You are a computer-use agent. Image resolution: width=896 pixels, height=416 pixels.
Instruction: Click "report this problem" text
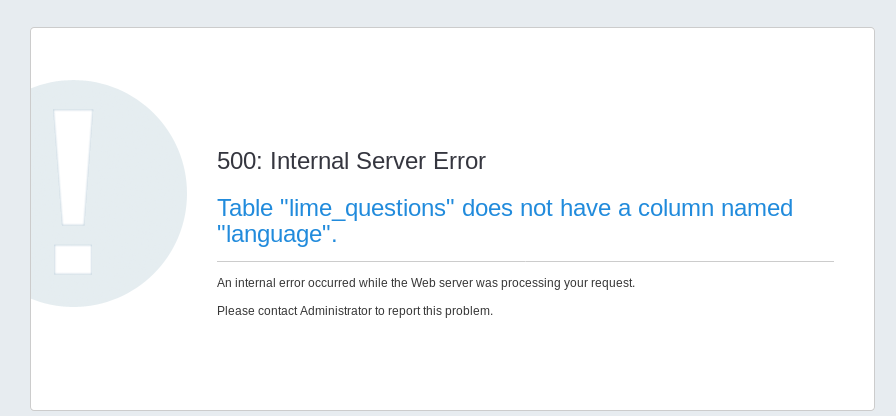pos(441,311)
